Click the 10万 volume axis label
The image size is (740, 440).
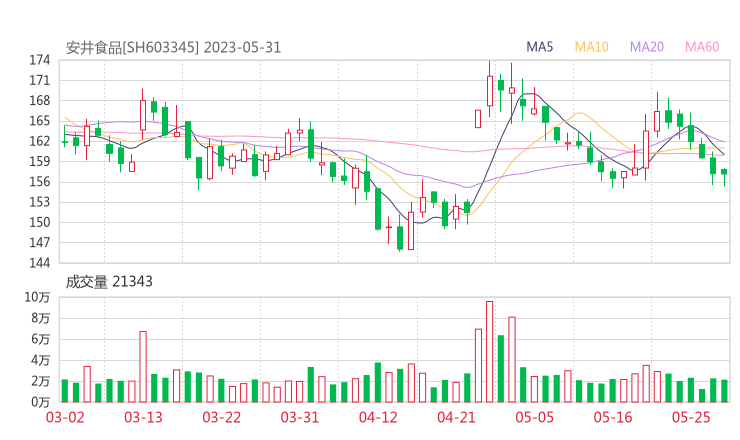point(37,297)
